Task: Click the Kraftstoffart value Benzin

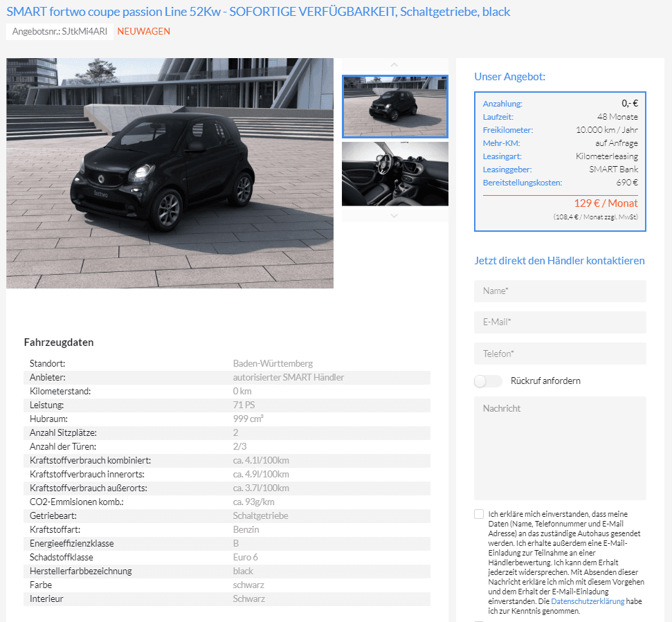Action: (246, 529)
